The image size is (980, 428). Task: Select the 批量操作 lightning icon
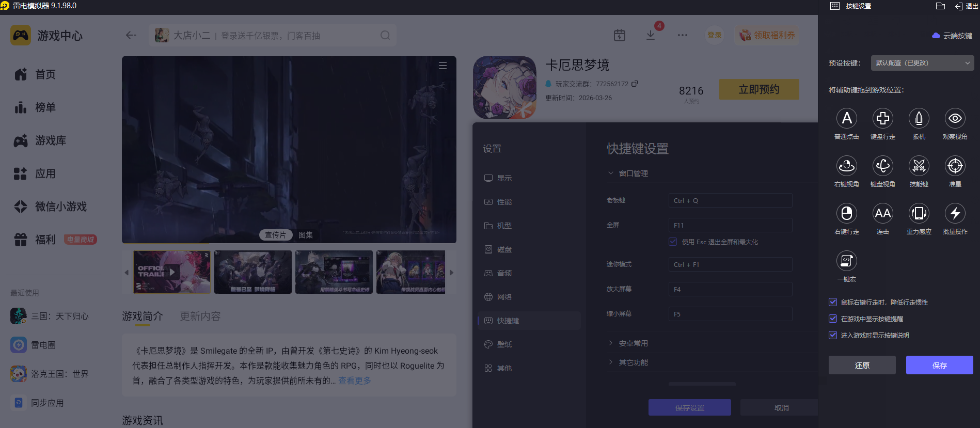click(955, 214)
